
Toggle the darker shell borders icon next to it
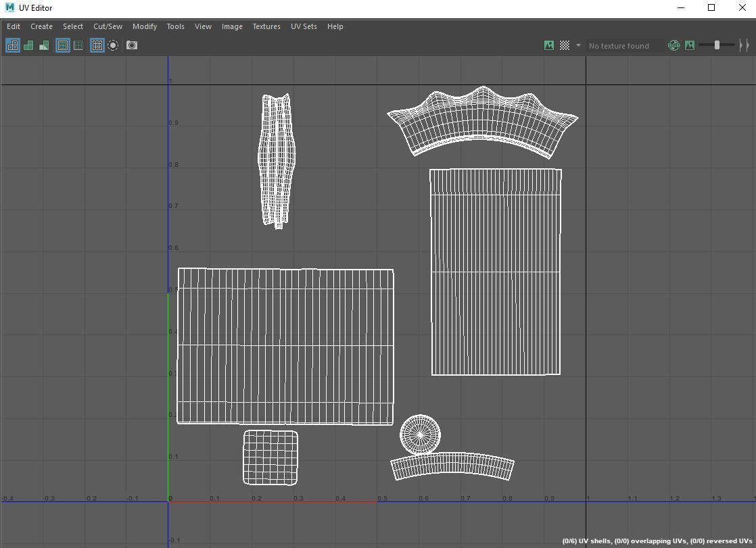pyautogui.click(x=78, y=45)
